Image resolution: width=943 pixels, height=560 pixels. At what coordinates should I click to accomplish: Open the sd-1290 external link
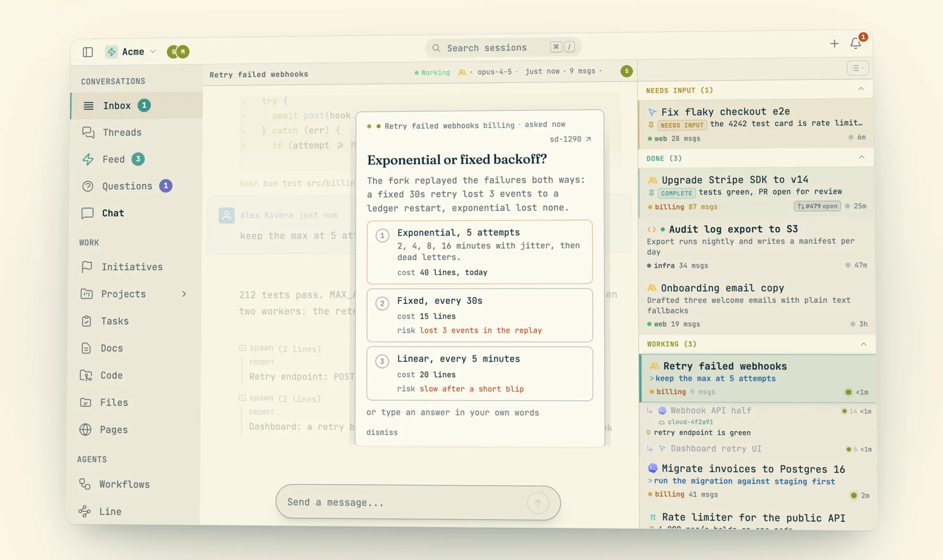click(x=570, y=139)
